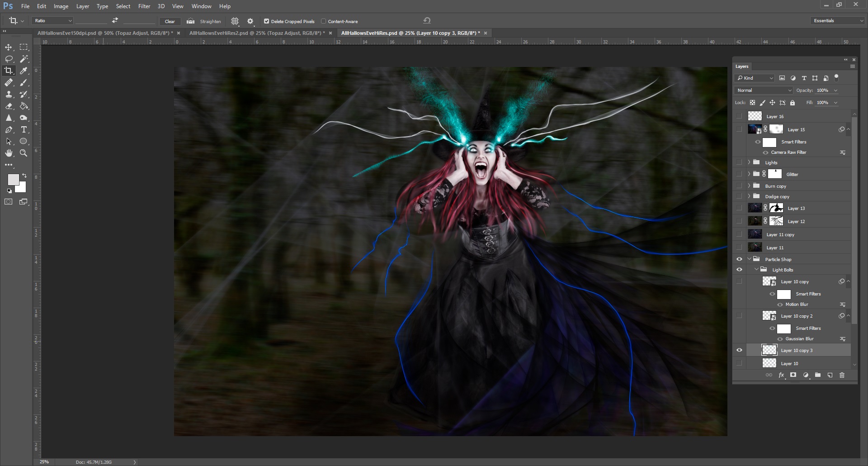Click the Clear button in options bar

pos(170,21)
